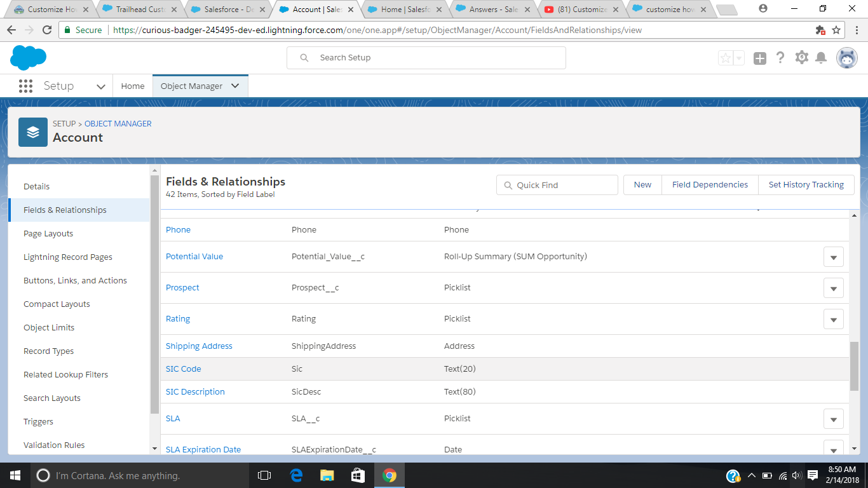The image size is (868, 488).
Task: Open Validation Rules in the sidebar
Action: point(54,445)
